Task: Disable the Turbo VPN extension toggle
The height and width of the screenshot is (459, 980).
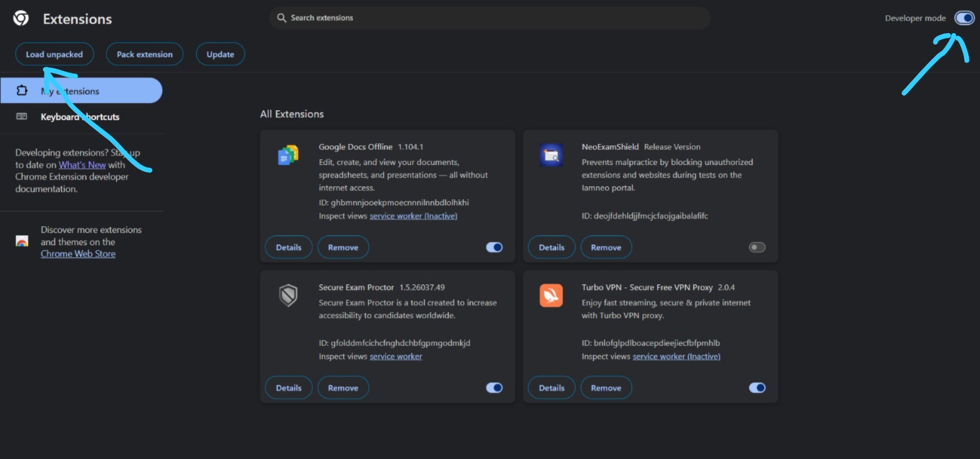Action: [757, 387]
